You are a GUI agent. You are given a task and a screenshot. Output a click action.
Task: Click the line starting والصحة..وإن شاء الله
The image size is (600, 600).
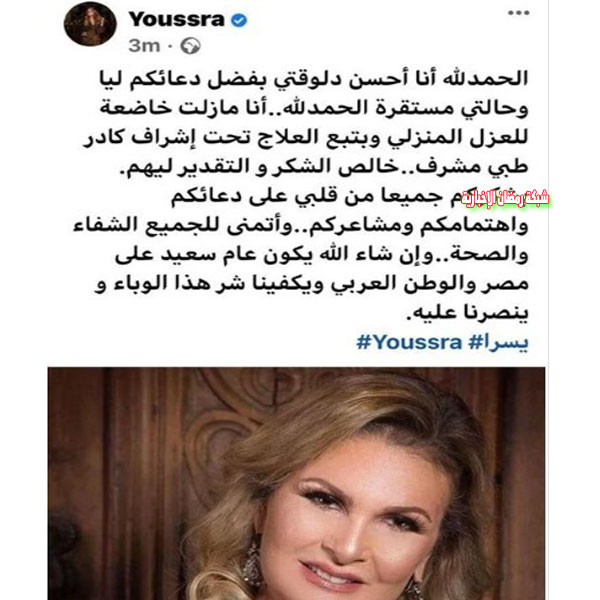321,255
